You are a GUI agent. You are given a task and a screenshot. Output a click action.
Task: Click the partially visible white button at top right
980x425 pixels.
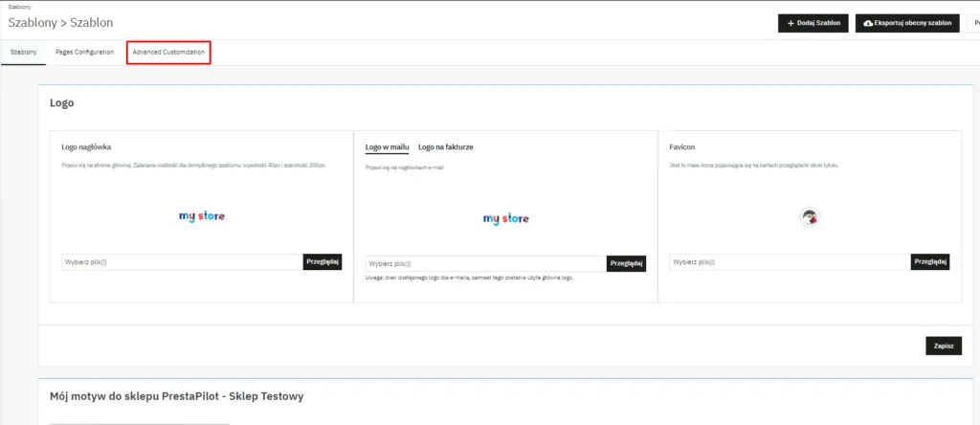click(973, 23)
